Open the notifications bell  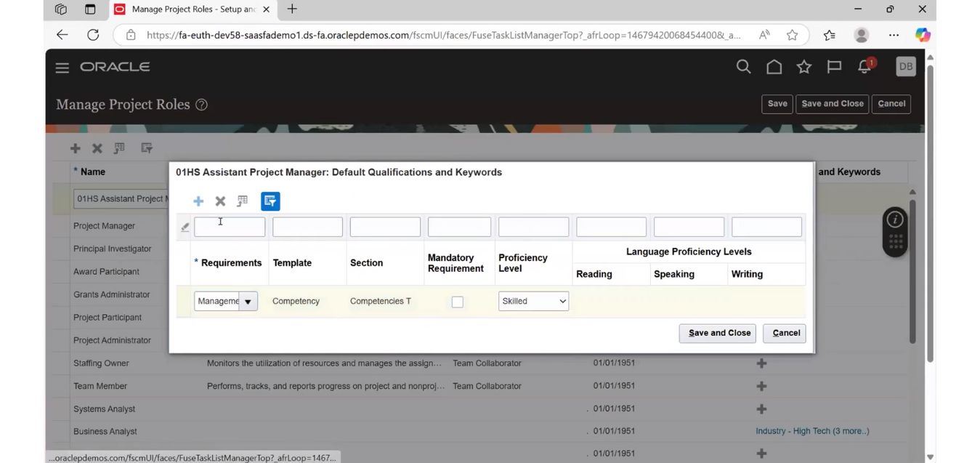tap(864, 66)
